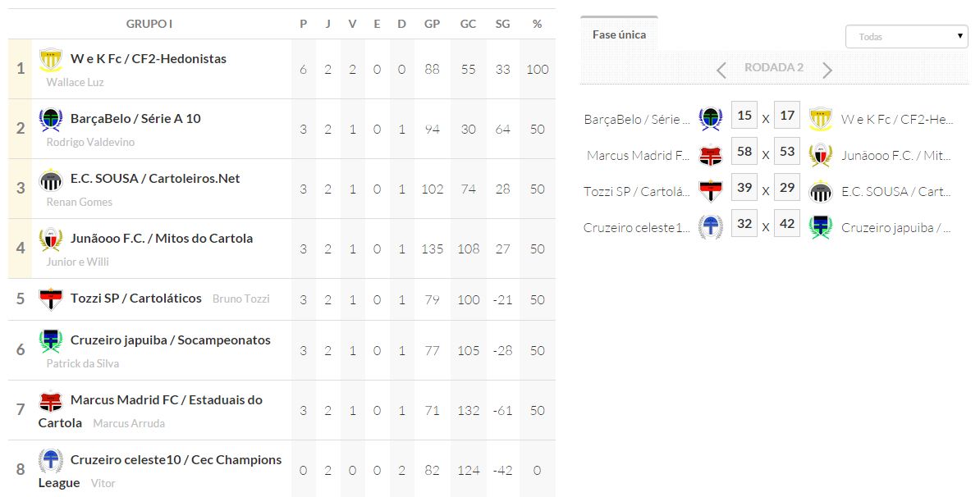Click the SG column header

pyautogui.click(x=502, y=24)
